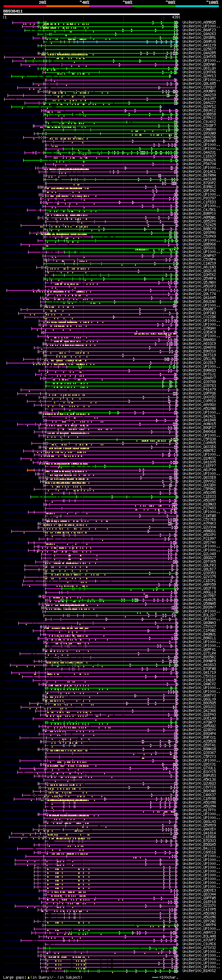Open hit UniRef100_A3B8S8
222x980 pixels.
(x=199, y=114)
